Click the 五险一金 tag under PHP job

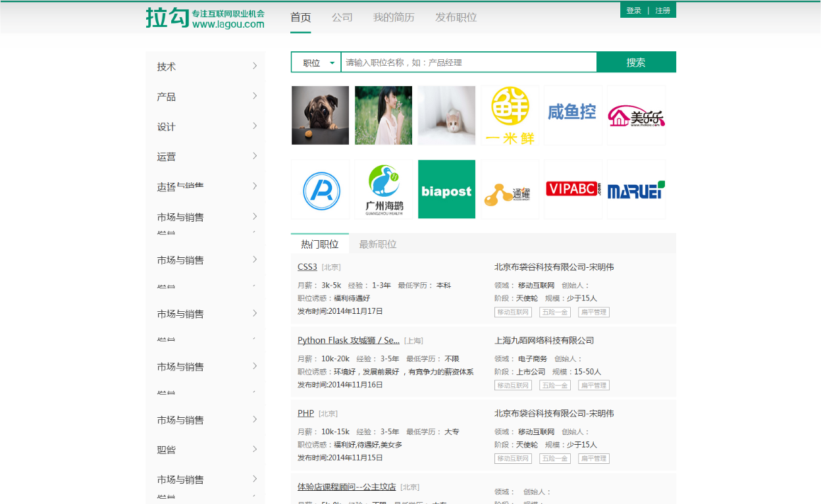pyautogui.click(x=554, y=458)
